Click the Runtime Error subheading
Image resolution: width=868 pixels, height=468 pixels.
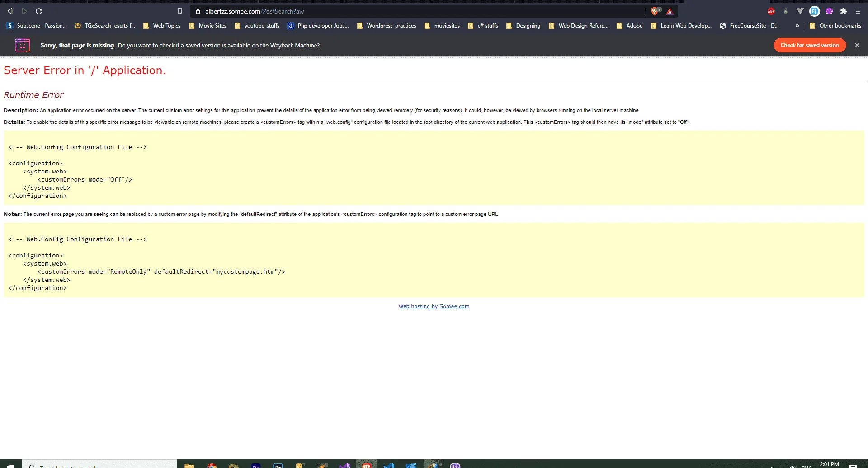click(x=33, y=95)
